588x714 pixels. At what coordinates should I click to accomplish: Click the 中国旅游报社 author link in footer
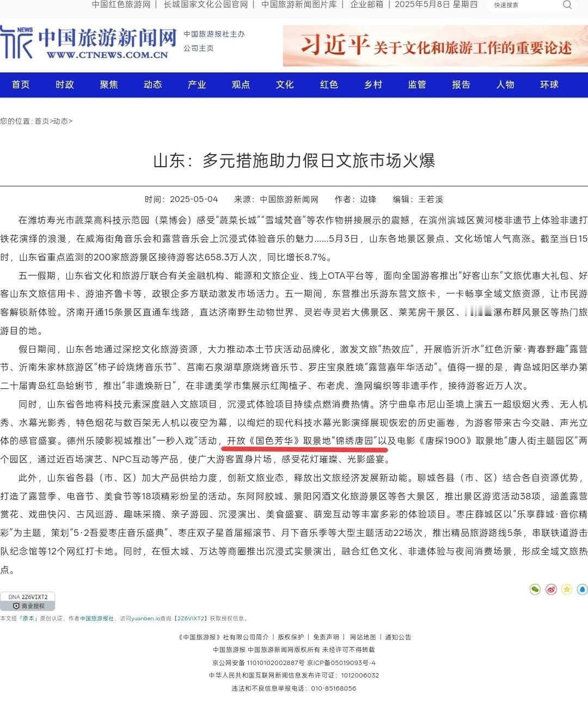click(97, 619)
